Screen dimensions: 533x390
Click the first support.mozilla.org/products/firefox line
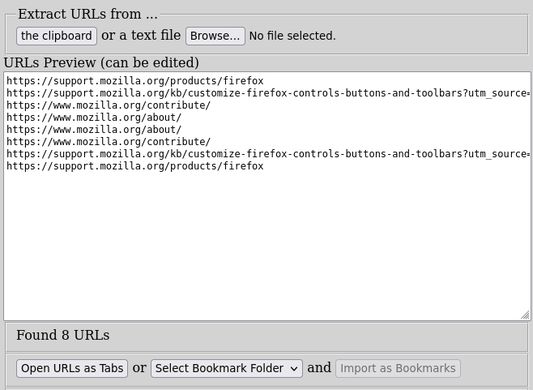[135, 81]
